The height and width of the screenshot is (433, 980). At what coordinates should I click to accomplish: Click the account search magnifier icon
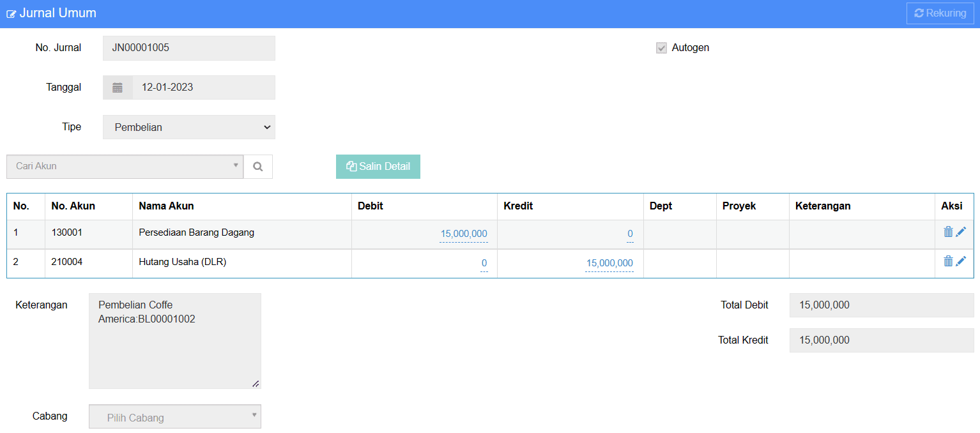(258, 167)
